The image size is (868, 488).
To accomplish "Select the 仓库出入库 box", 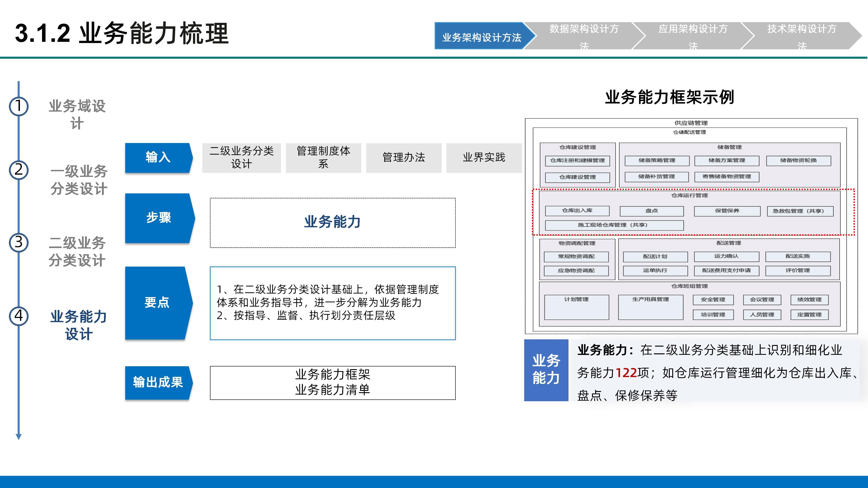I will click(577, 211).
